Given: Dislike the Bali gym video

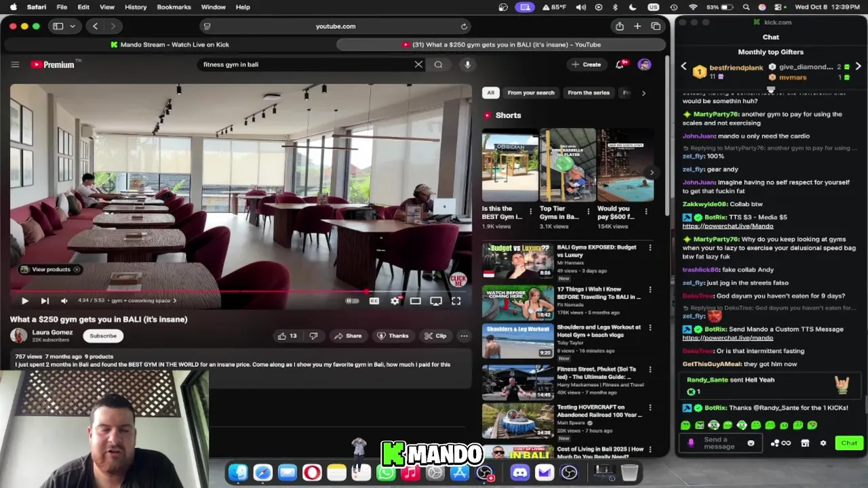Looking at the screenshot, I should point(313,335).
